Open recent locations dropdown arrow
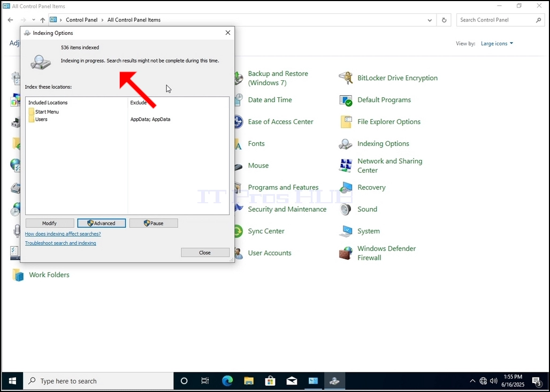550x392 pixels. [x=34, y=20]
